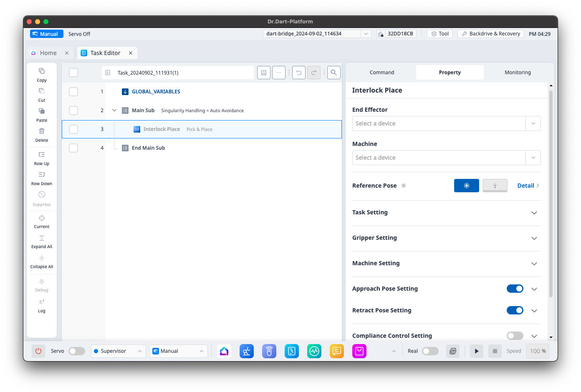Screen dimensions: 581x392
Task: Switch to the Monitoring tab
Action: [518, 73]
